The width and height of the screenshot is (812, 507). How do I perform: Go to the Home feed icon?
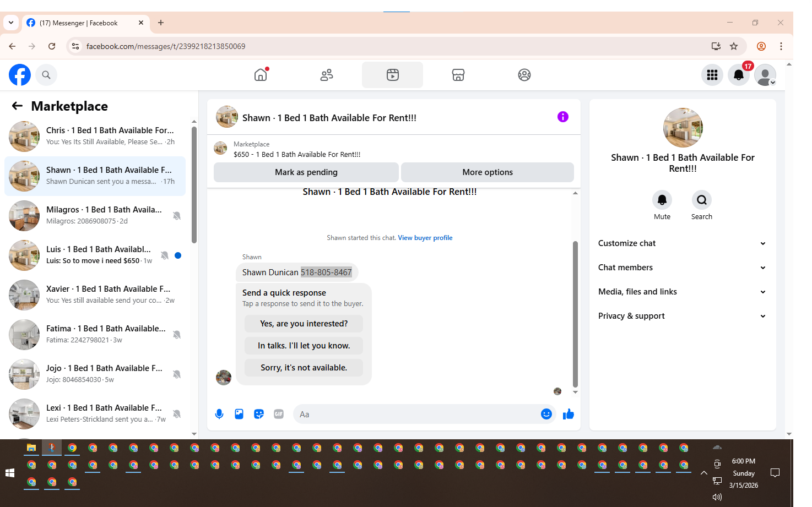[x=261, y=75]
